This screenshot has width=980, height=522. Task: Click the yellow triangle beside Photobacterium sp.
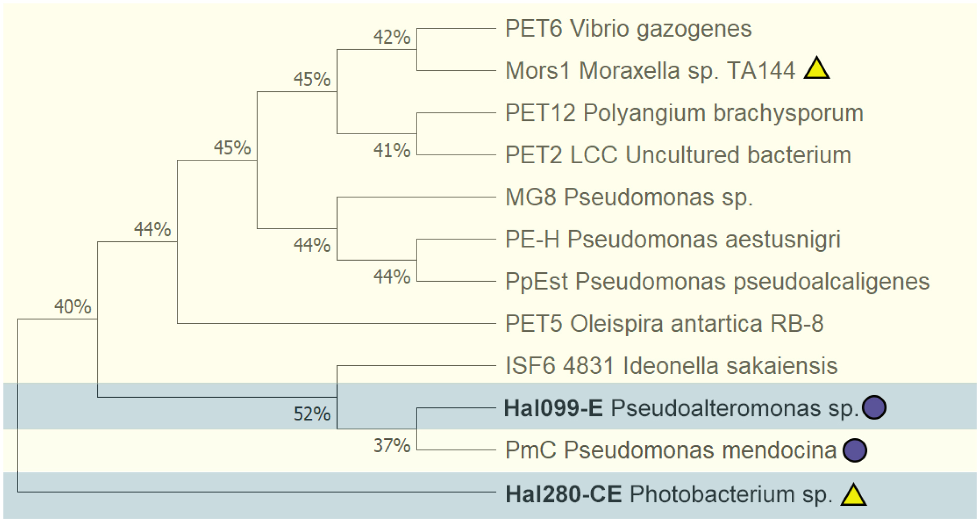[853, 496]
